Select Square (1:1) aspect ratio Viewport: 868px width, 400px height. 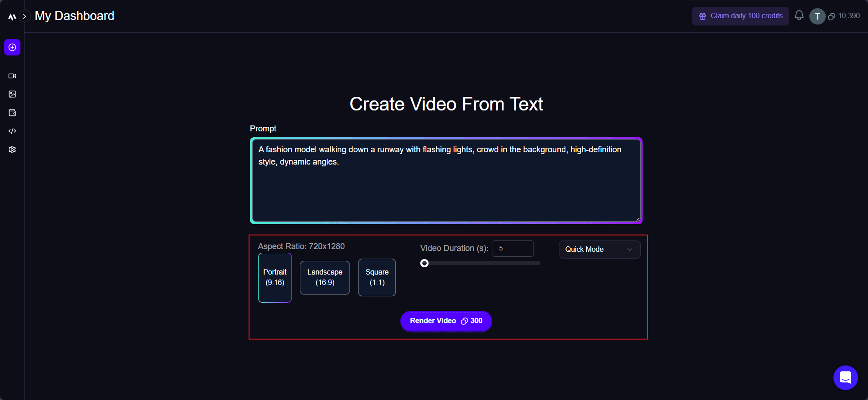coord(377,277)
